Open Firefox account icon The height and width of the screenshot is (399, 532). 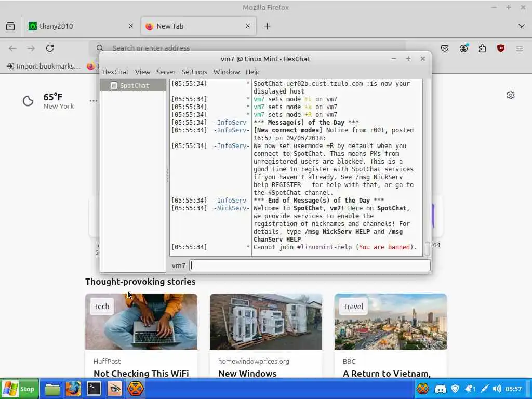(463, 48)
